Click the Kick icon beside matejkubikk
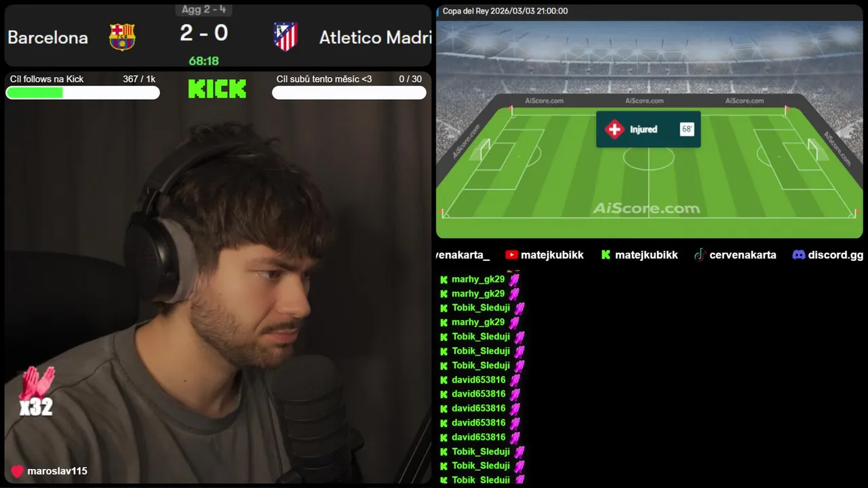Image resolution: width=868 pixels, height=488 pixels. click(x=606, y=255)
